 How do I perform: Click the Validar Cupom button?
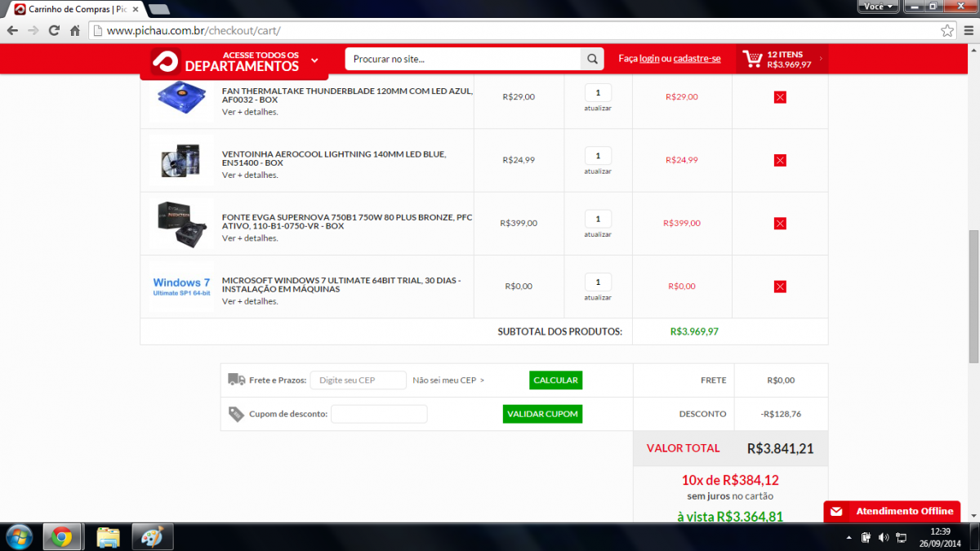[x=542, y=414]
